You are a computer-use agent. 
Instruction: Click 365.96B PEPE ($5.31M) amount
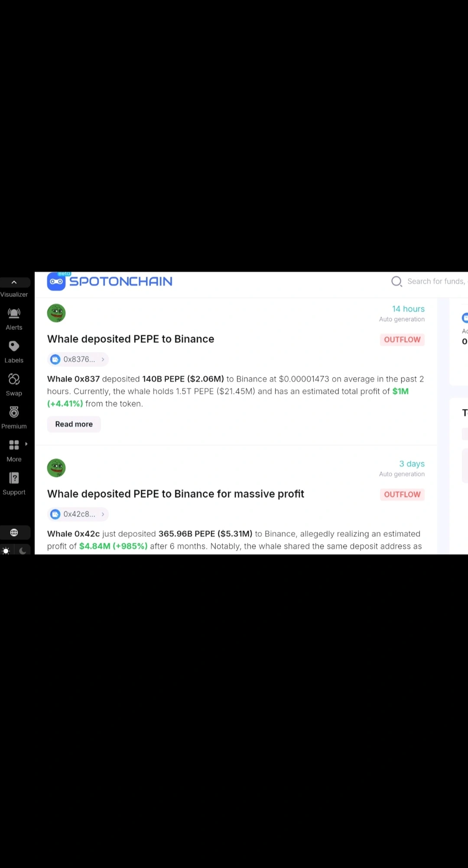coord(205,534)
